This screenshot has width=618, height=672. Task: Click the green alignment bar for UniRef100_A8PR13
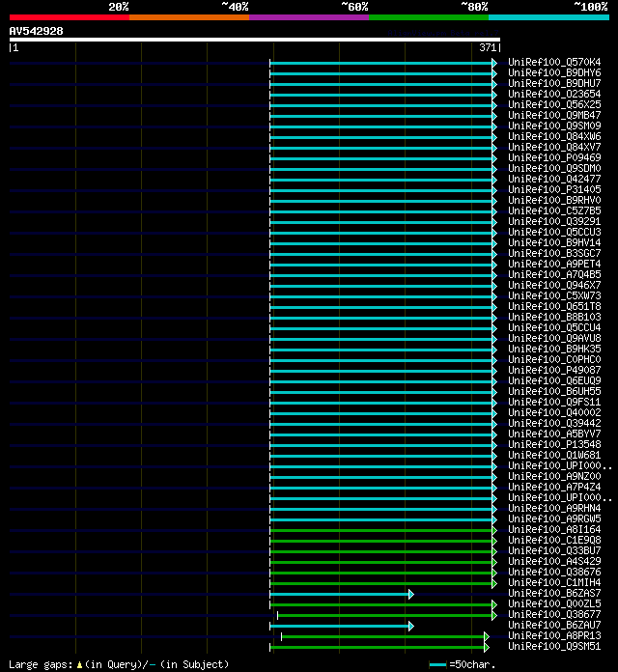coord(385,636)
